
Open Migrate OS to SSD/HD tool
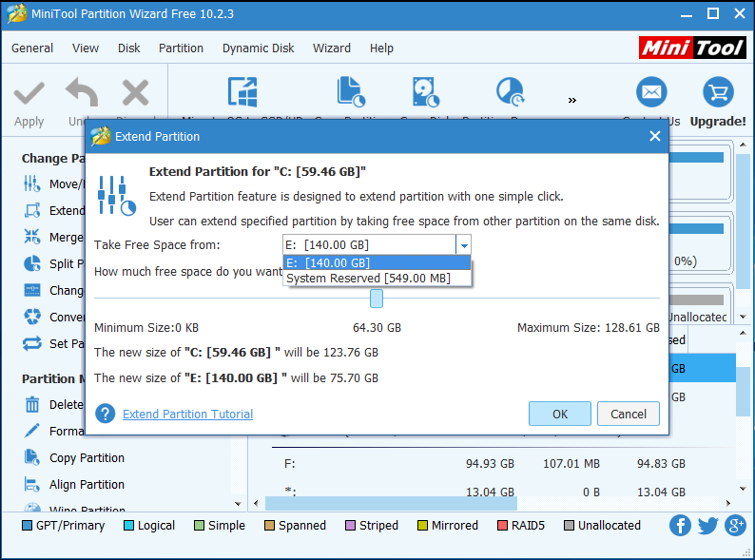click(242, 91)
